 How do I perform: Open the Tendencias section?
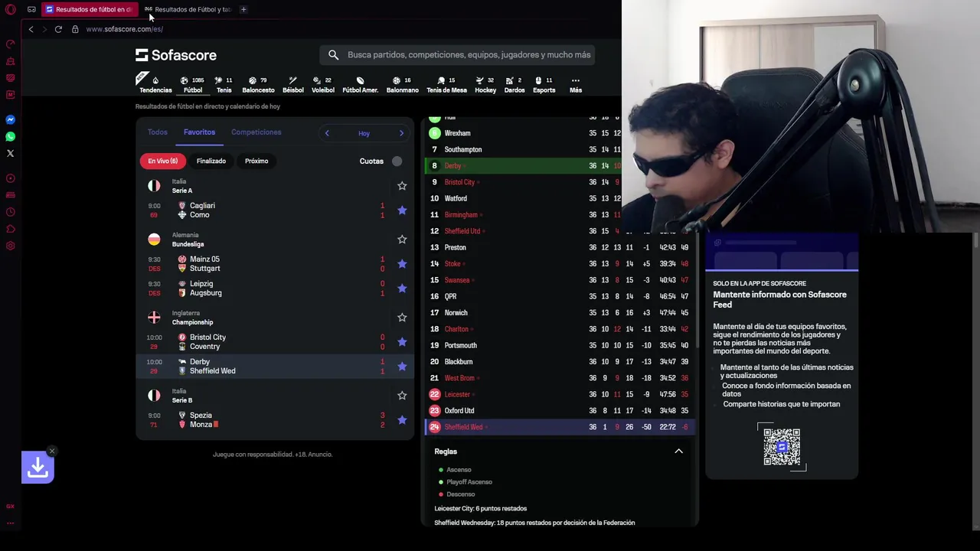155,84
